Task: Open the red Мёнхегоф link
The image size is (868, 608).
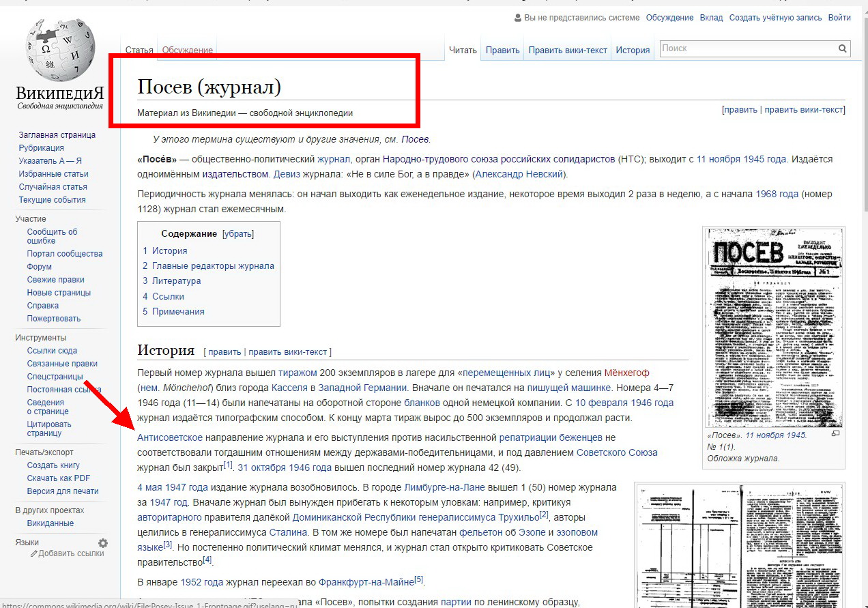Action: click(626, 373)
